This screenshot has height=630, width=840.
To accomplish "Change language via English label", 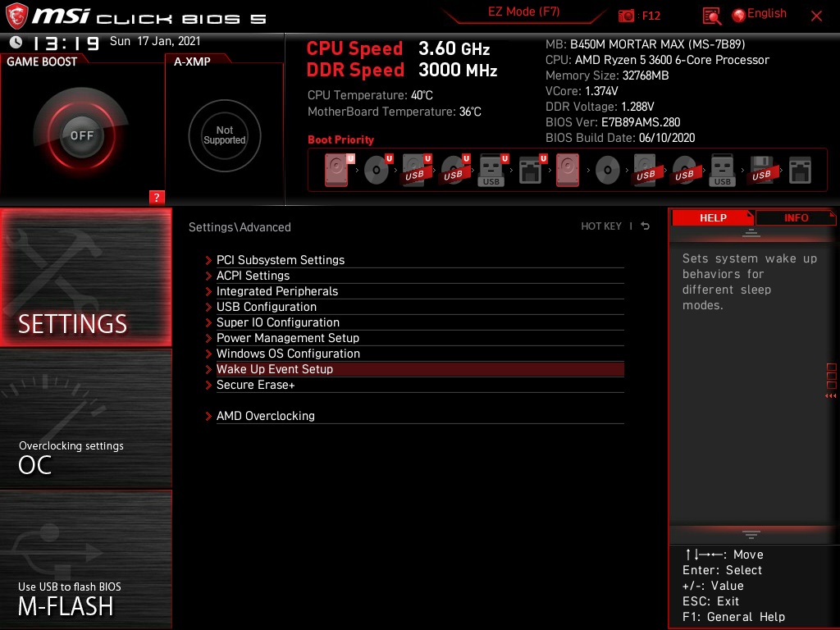I will [x=767, y=13].
